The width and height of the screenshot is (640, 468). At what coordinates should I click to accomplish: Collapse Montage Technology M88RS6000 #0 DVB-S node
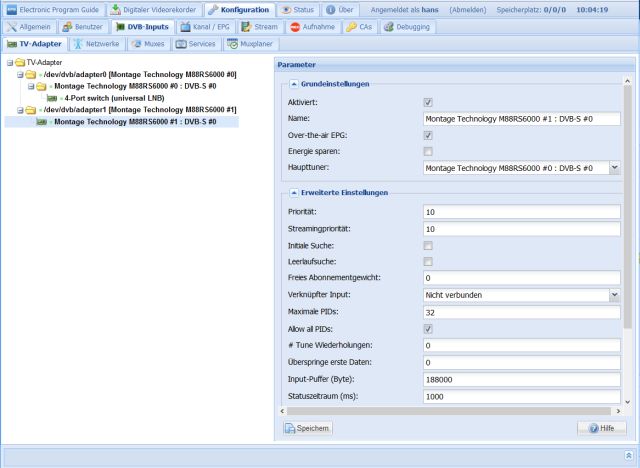[31, 87]
